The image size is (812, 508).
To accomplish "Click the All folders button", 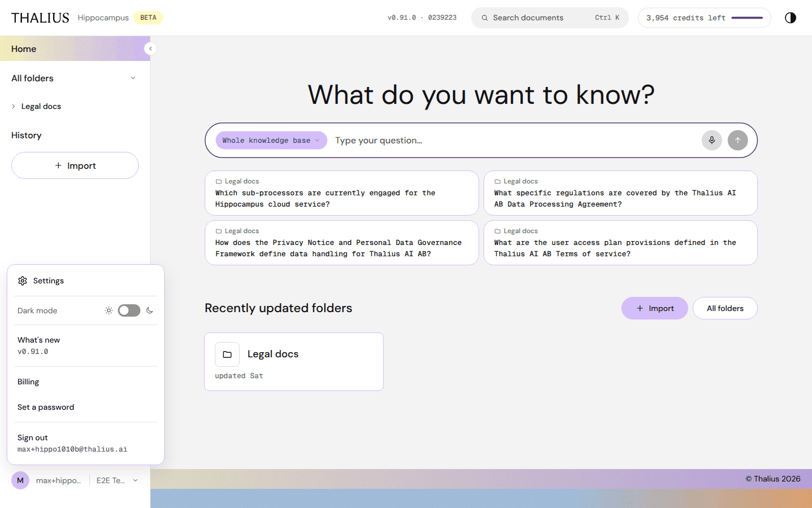I will click(x=725, y=308).
